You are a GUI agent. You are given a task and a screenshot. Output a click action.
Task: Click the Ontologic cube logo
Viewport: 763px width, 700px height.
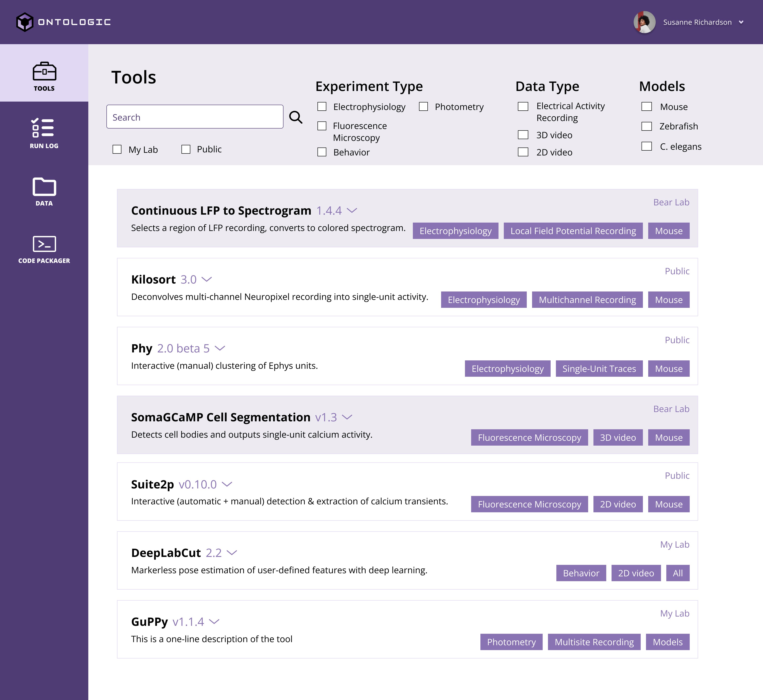click(25, 22)
